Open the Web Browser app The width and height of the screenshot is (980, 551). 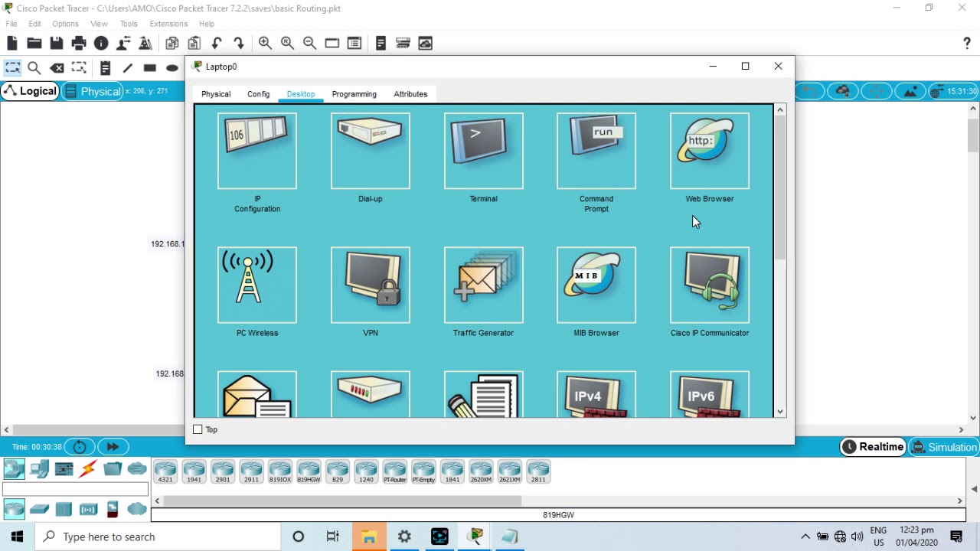pos(710,151)
